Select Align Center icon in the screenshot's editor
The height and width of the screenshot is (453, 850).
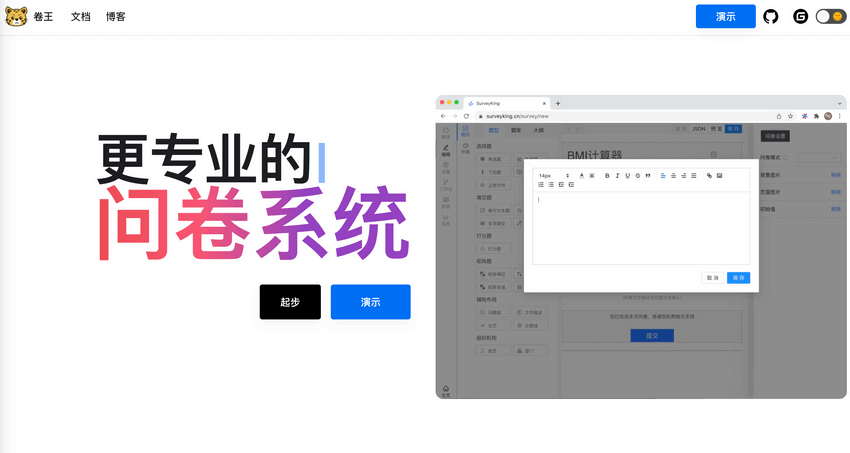click(673, 176)
